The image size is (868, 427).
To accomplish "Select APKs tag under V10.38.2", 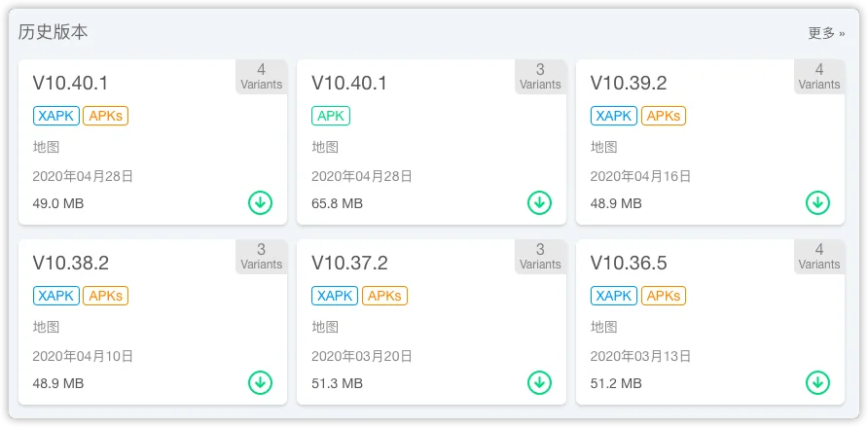I will click(106, 296).
